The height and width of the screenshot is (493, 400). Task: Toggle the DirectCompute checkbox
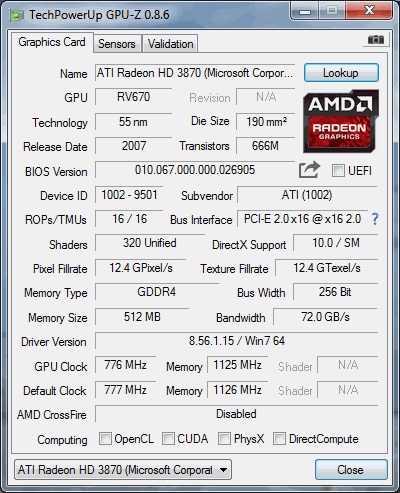pos(279,439)
